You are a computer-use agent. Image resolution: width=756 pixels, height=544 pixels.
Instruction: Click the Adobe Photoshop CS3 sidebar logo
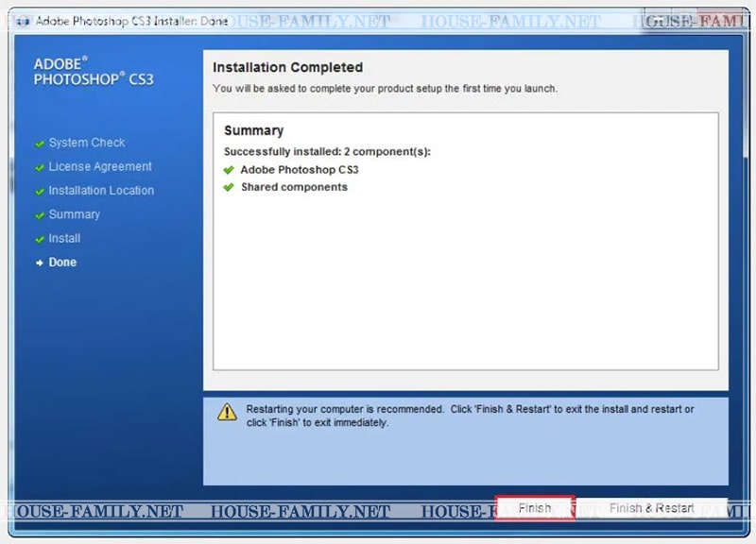pyautogui.click(x=94, y=72)
